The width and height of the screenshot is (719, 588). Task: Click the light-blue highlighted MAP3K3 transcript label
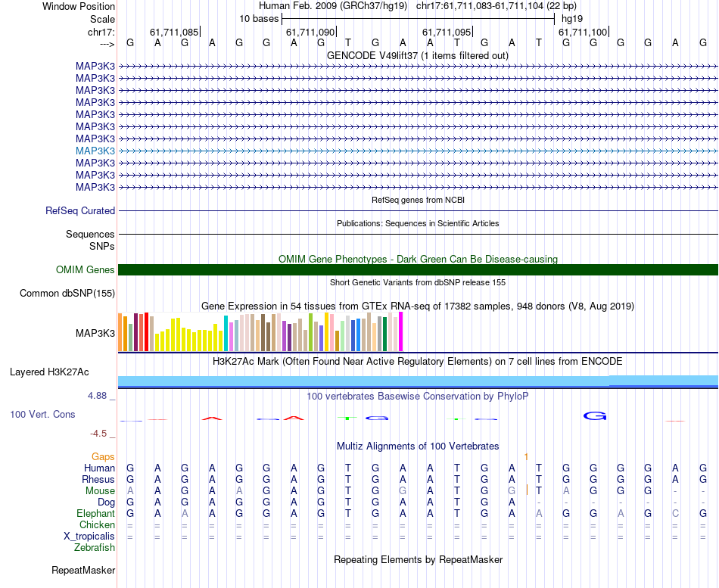click(x=95, y=151)
